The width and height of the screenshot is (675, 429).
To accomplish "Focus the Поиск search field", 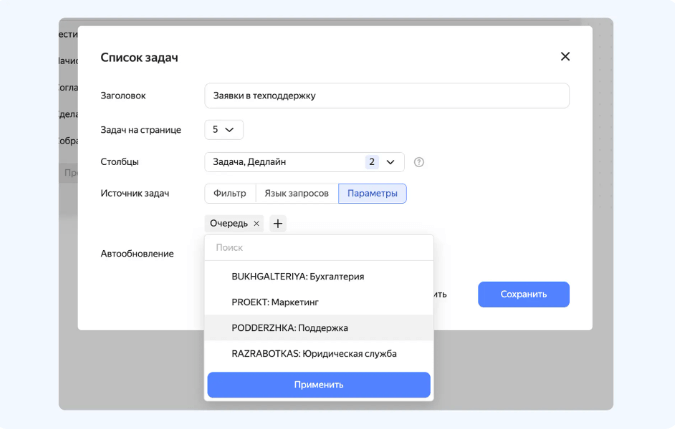I will [x=319, y=248].
